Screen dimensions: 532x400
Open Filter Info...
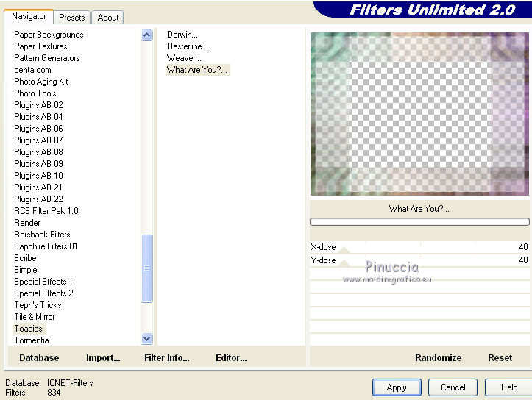pos(166,357)
